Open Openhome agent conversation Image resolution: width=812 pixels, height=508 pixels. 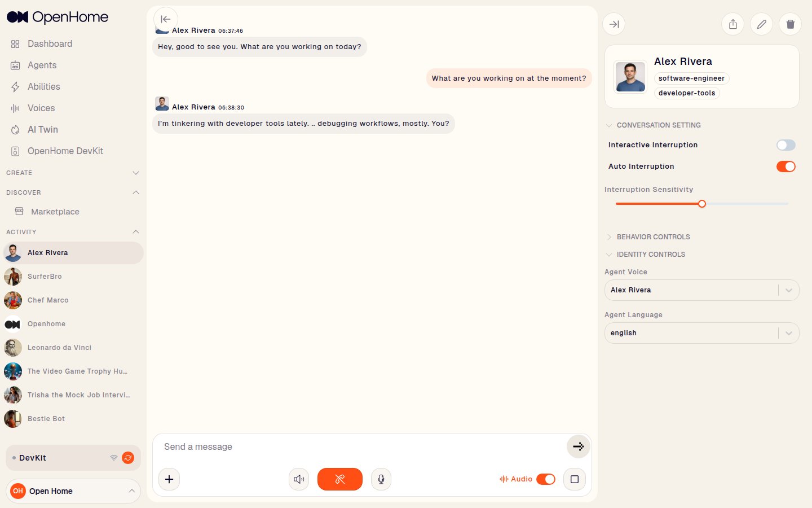(x=73, y=324)
